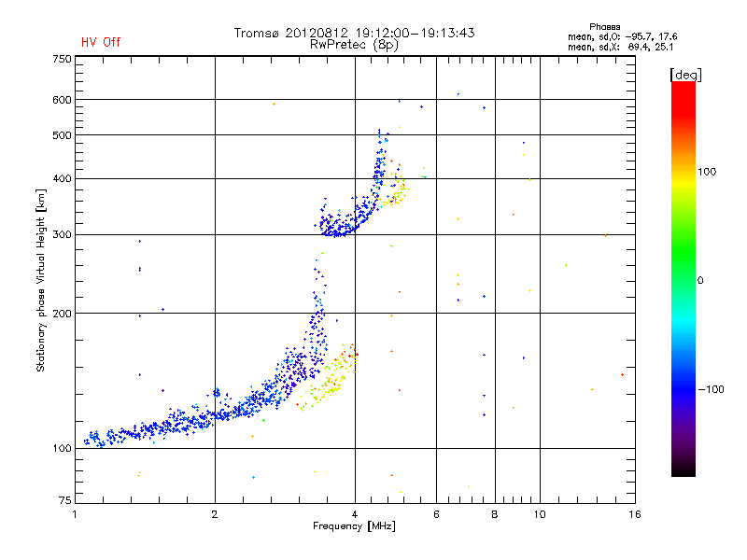Click the x-axis tick label '16'
The height and width of the screenshot is (560, 747).
click(635, 514)
